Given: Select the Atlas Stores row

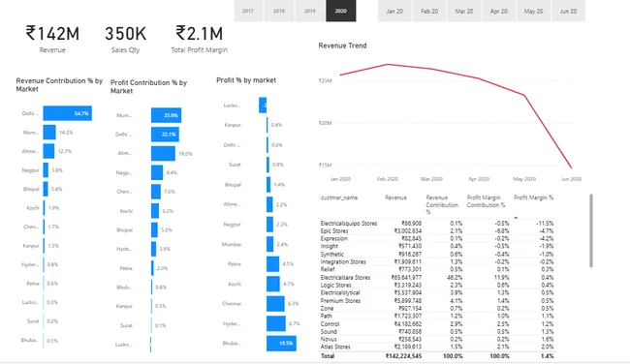Looking at the screenshot, I should pyautogui.click(x=437, y=347).
